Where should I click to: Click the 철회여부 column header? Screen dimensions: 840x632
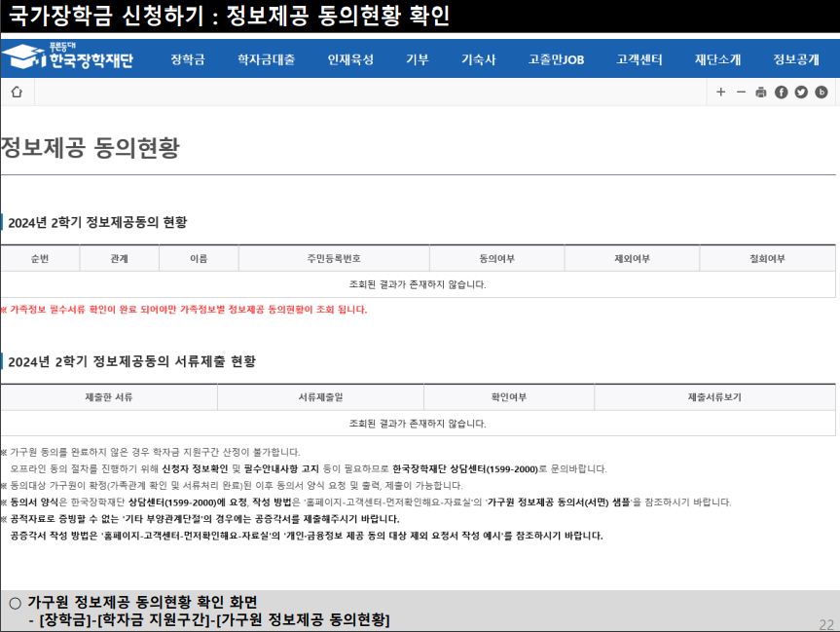767,258
